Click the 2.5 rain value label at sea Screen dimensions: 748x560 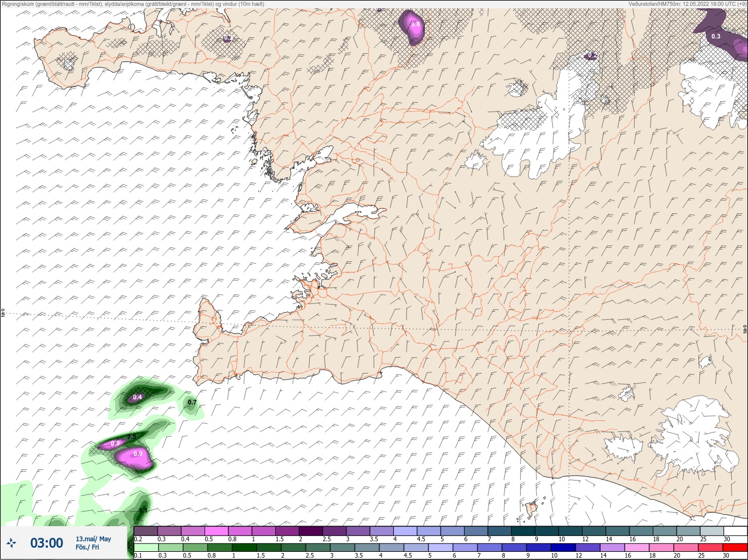(131, 437)
